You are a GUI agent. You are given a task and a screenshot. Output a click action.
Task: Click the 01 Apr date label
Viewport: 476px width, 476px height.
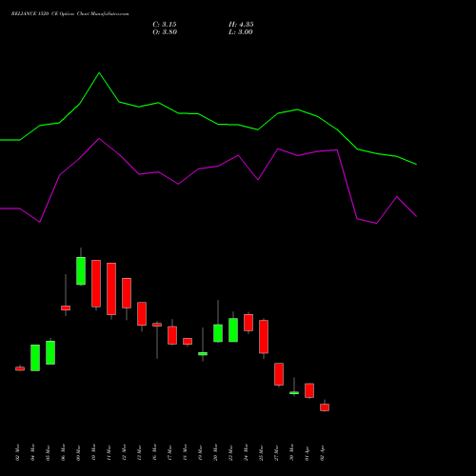tap(307, 453)
